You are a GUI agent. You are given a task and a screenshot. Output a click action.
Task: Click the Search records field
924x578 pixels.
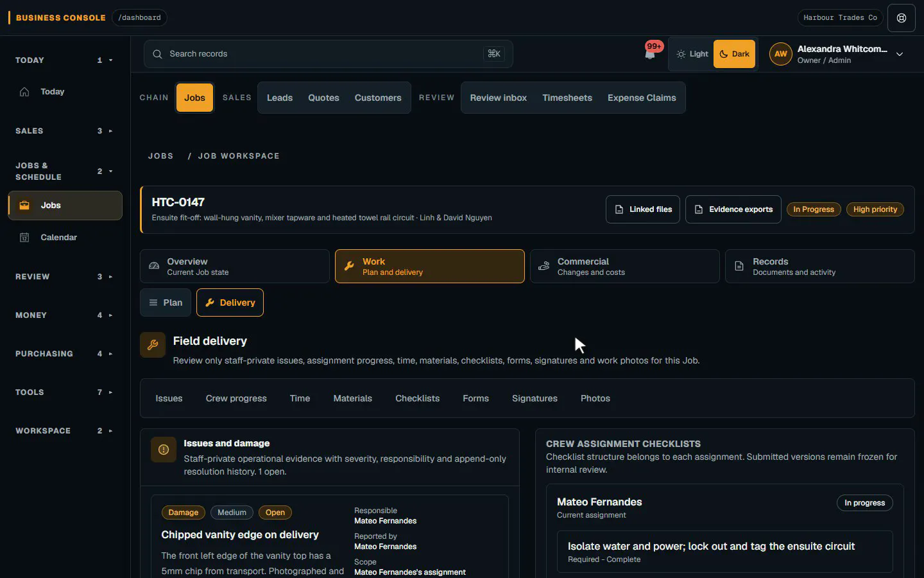coord(329,54)
